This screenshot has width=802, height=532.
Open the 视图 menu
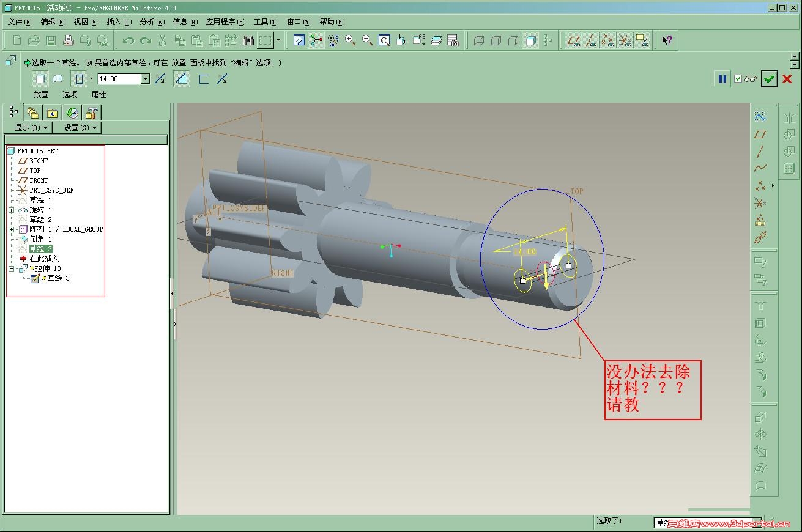point(86,22)
